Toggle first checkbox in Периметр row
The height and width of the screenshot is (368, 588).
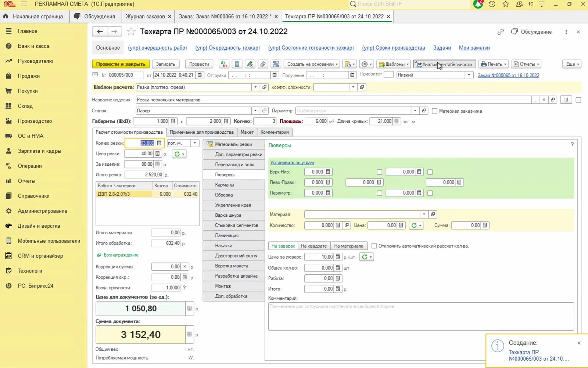click(379, 193)
